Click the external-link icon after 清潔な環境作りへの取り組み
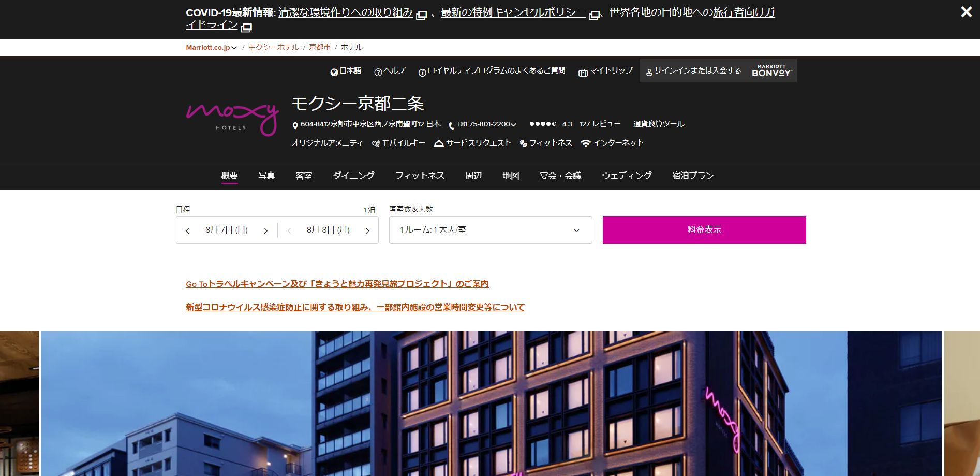The image size is (980, 476). coord(422,15)
